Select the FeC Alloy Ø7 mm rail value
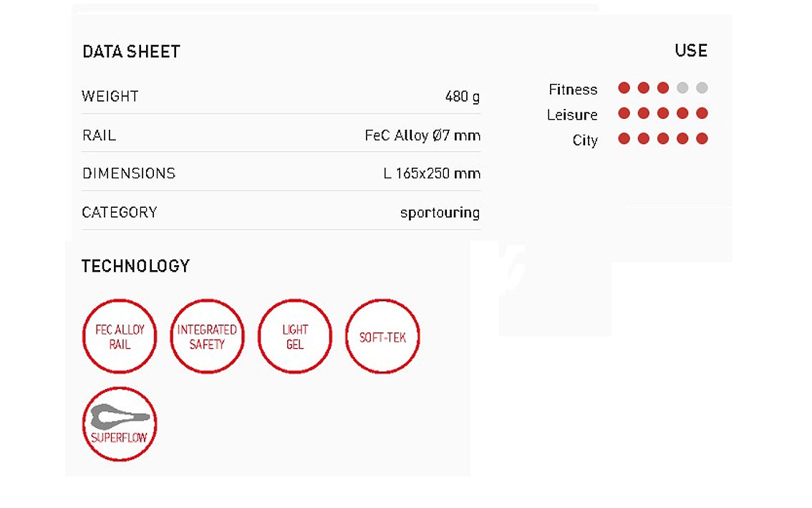The image size is (812, 508). [x=422, y=135]
